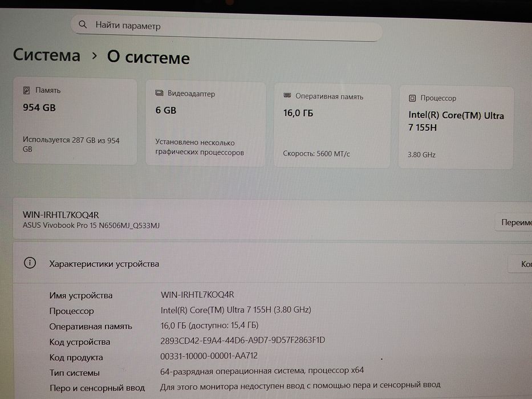Select 'ASUS Vivobook Pro 15 N6506MJ_Q533MJ' model text
This screenshot has width=532, height=399.
point(91,225)
